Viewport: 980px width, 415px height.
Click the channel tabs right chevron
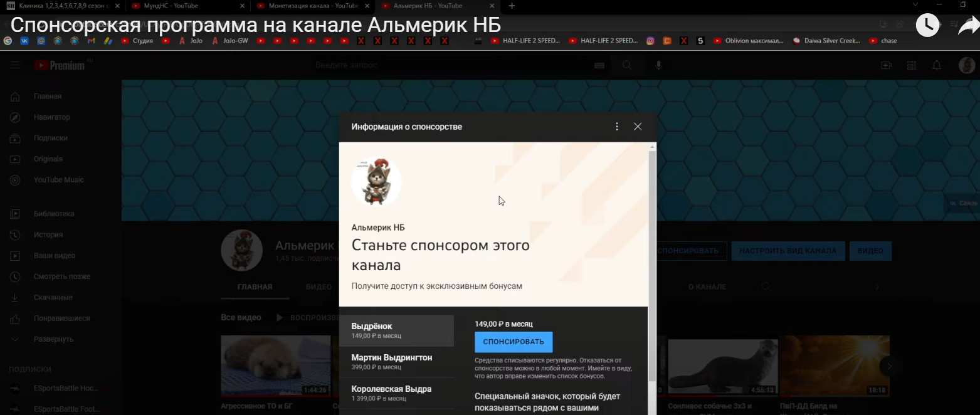click(877, 287)
